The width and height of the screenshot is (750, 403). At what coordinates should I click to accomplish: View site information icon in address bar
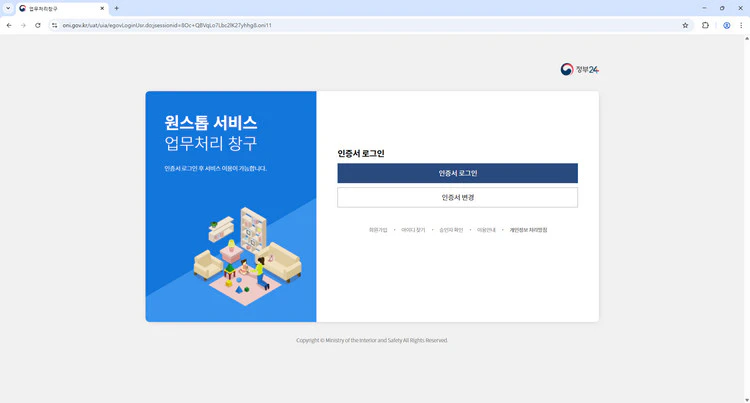pyautogui.click(x=55, y=25)
